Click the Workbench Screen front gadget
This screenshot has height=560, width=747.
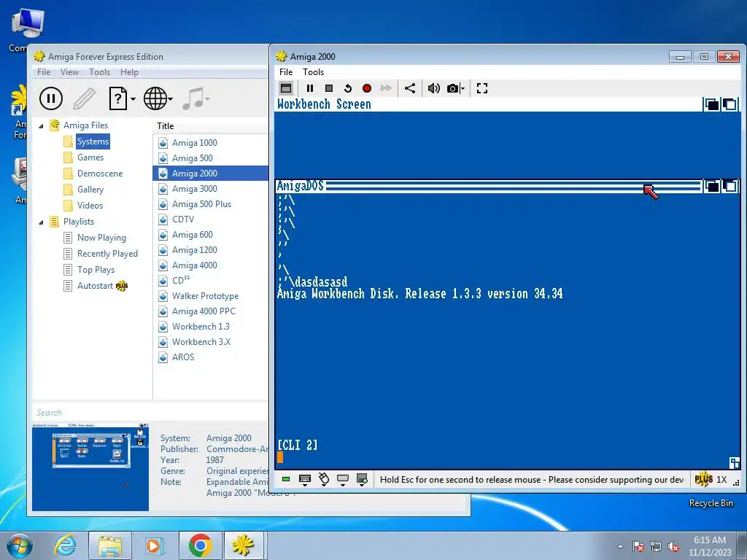point(730,104)
